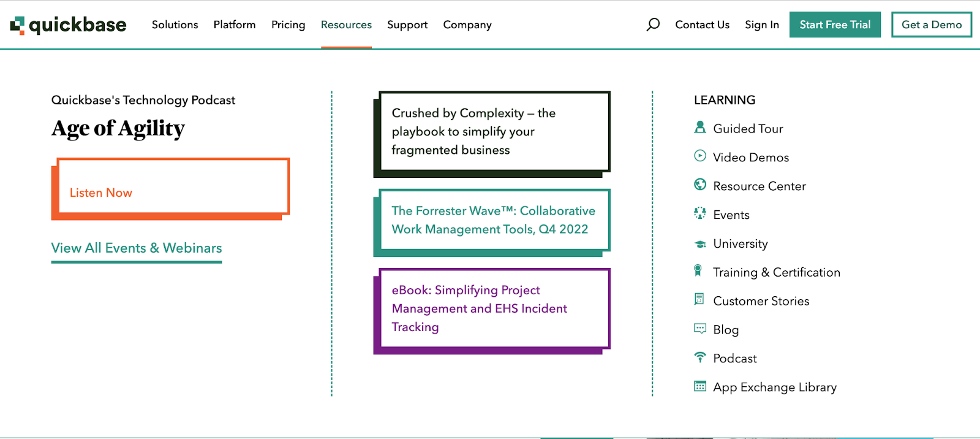Click the Get a Demo button
Viewport: 980px width, 439px height.
(931, 25)
